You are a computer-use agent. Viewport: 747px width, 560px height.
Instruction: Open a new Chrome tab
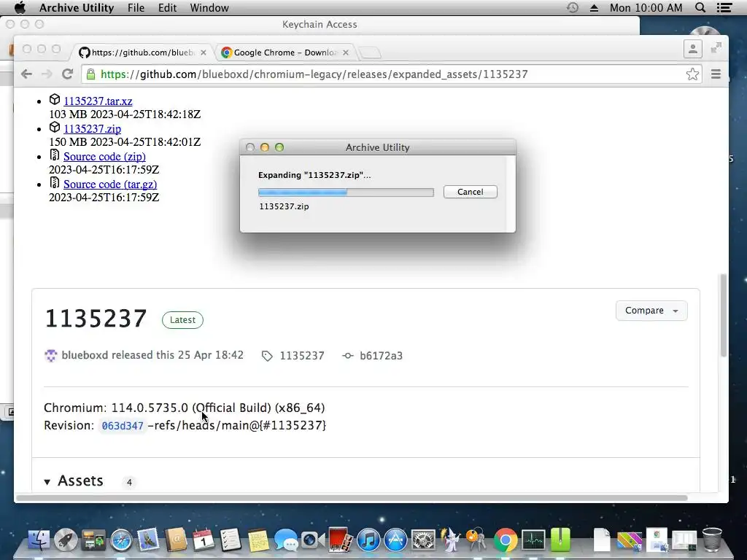[x=370, y=52]
